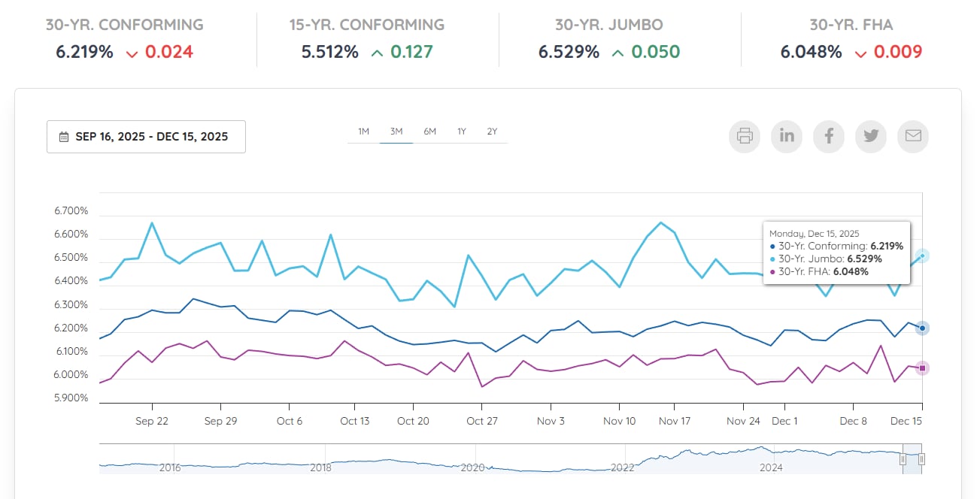Click the 30-YR. JUMBO rate heading

(608, 25)
